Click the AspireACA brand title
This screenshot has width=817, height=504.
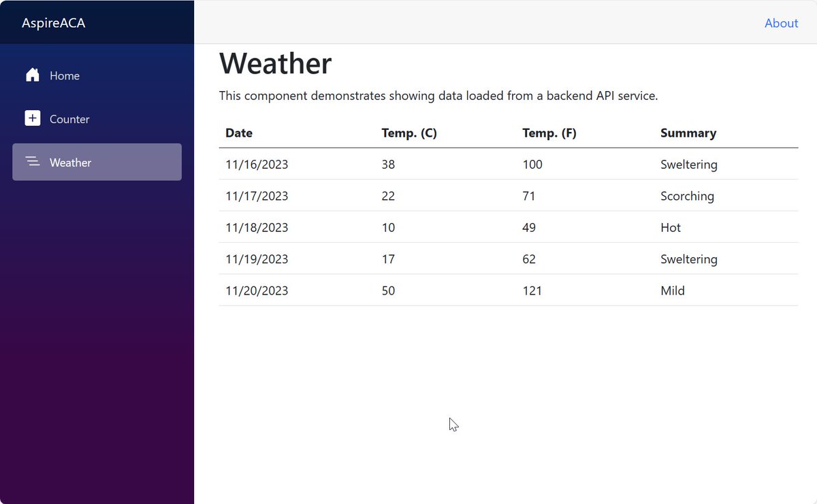(53, 22)
